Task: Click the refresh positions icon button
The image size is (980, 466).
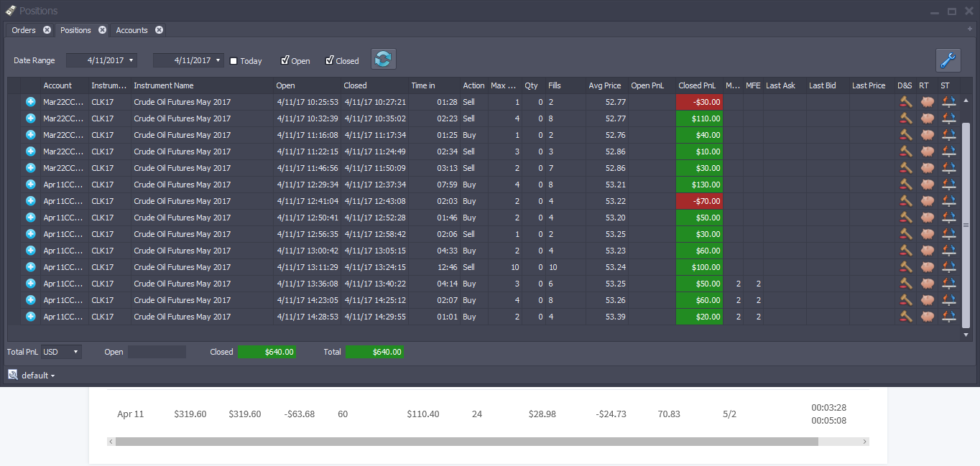Action: (x=383, y=60)
